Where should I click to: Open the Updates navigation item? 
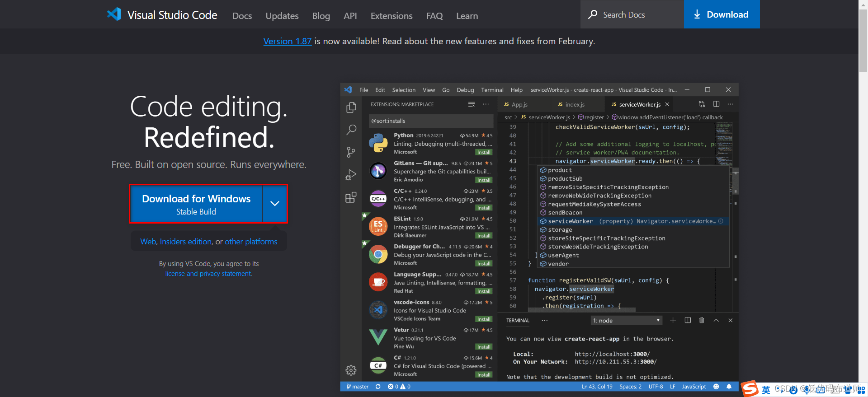282,16
